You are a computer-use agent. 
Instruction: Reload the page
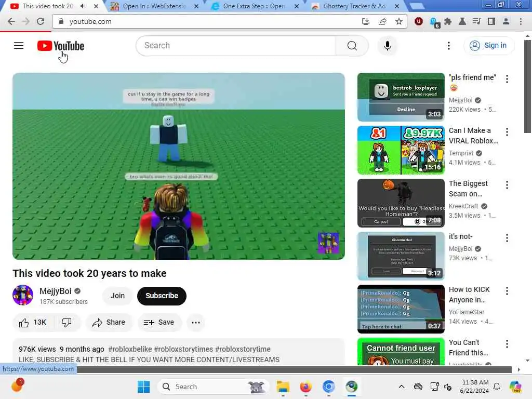pyautogui.click(x=41, y=21)
